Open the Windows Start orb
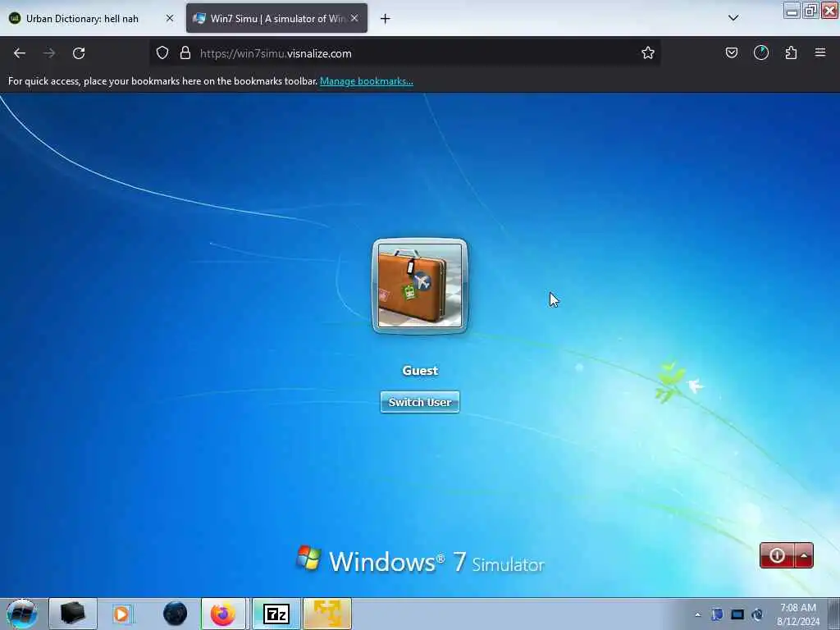The height and width of the screenshot is (630, 840). [22, 614]
